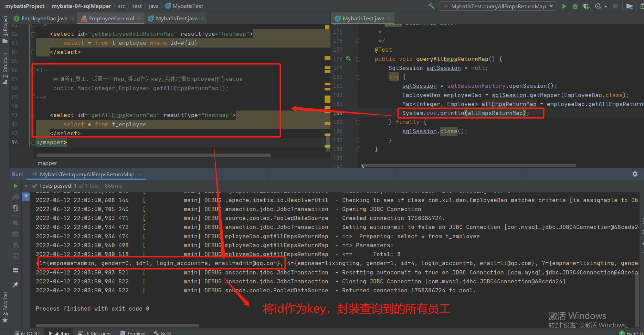Click the Profiler run icon in the toolbar
The image size is (644, 335).
point(598,6)
